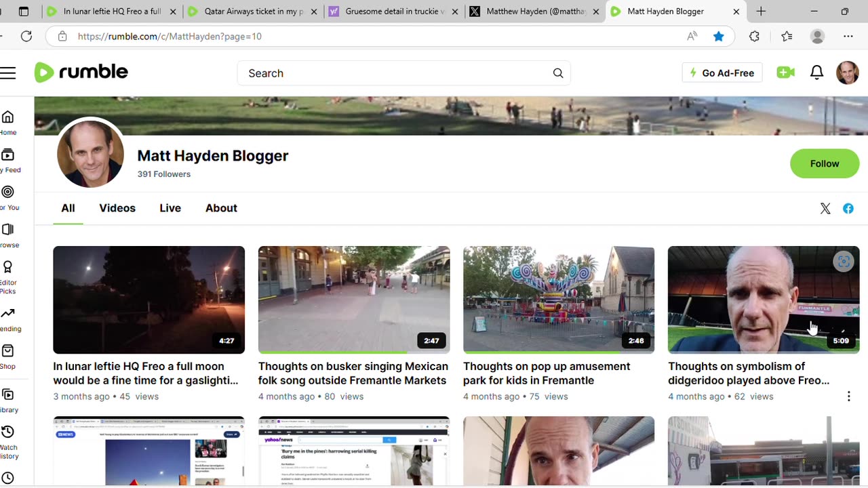Click the browser address bar URL
This screenshot has width=868, height=488.
tap(170, 37)
